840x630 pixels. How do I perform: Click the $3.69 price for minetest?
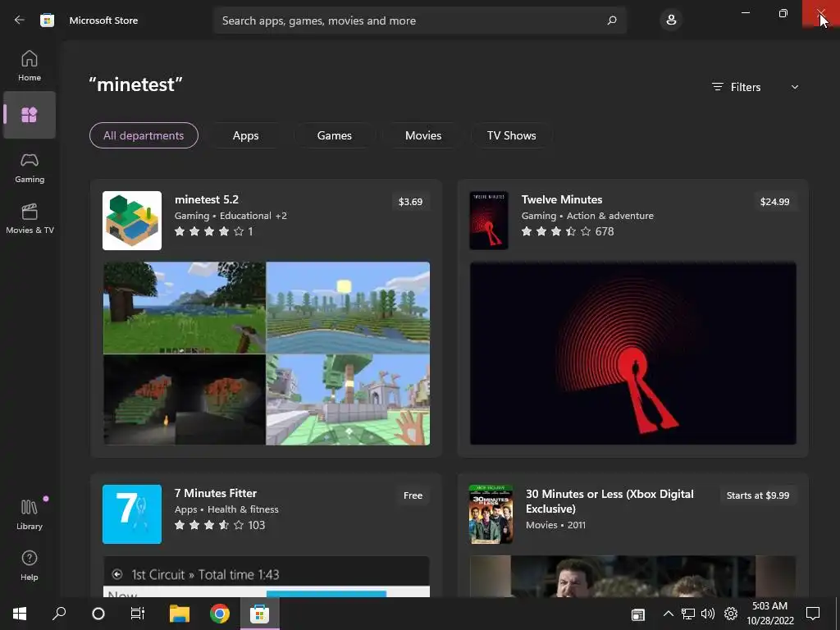(410, 202)
